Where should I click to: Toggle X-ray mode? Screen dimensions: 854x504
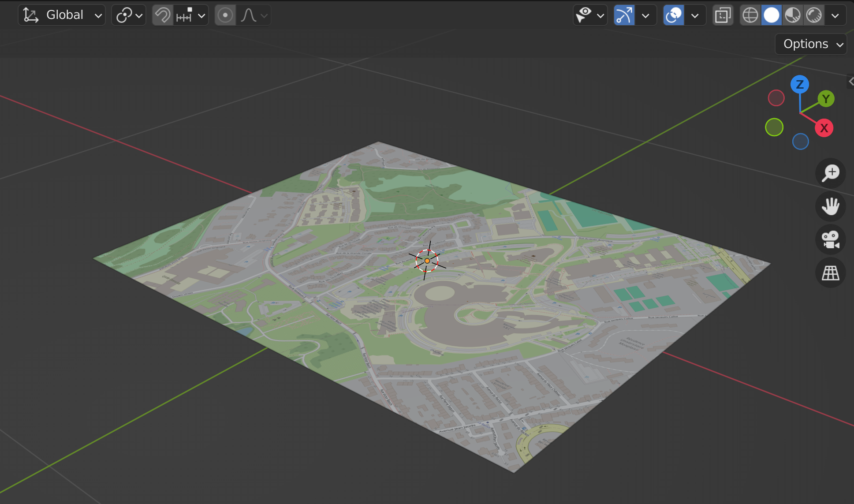pos(723,15)
